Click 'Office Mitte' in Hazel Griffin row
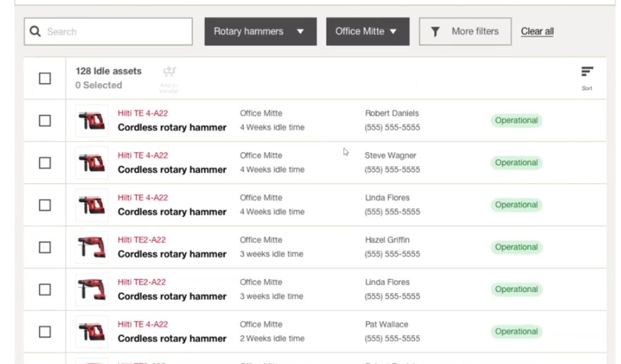This screenshot has width=621, height=364. pos(261,240)
